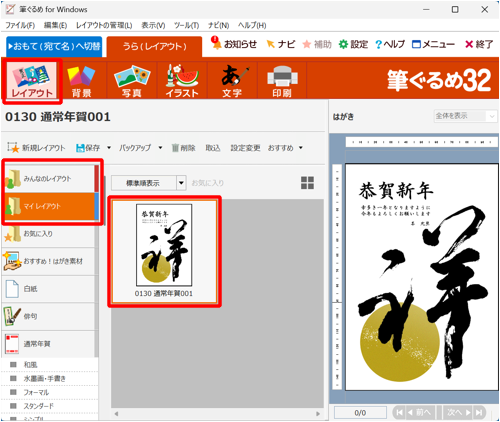Click the 0/0 page counter field

(360, 413)
